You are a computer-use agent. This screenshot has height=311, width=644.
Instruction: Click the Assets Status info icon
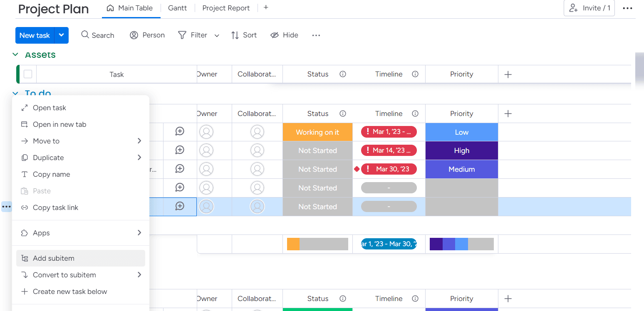coord(343,74)
